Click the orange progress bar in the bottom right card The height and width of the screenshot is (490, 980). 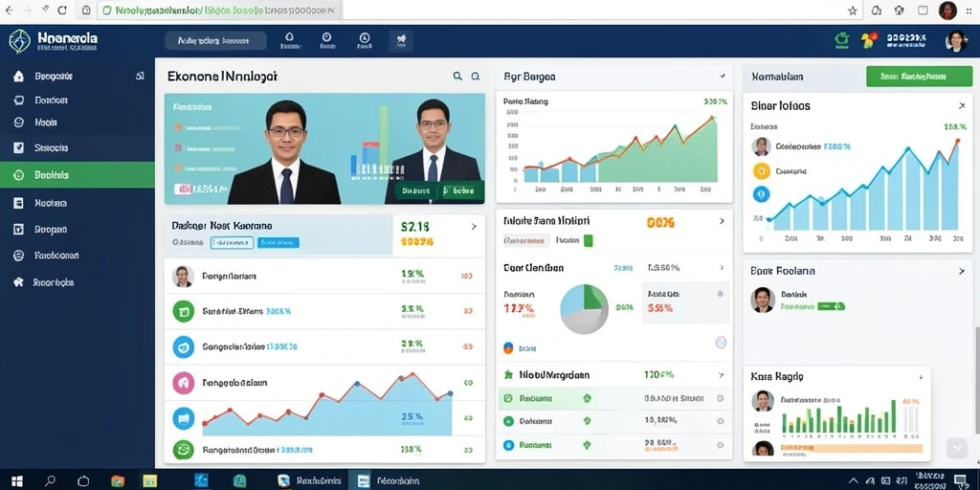[852, 448]
